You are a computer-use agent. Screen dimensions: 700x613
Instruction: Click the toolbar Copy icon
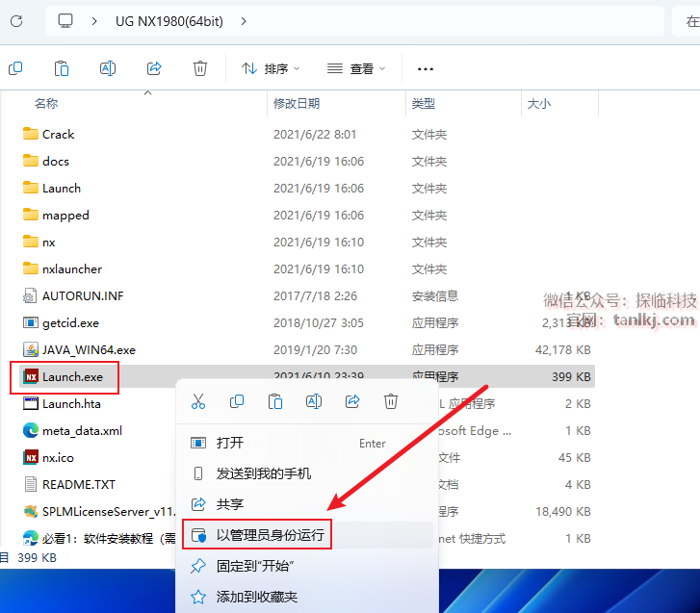(15, 68)
